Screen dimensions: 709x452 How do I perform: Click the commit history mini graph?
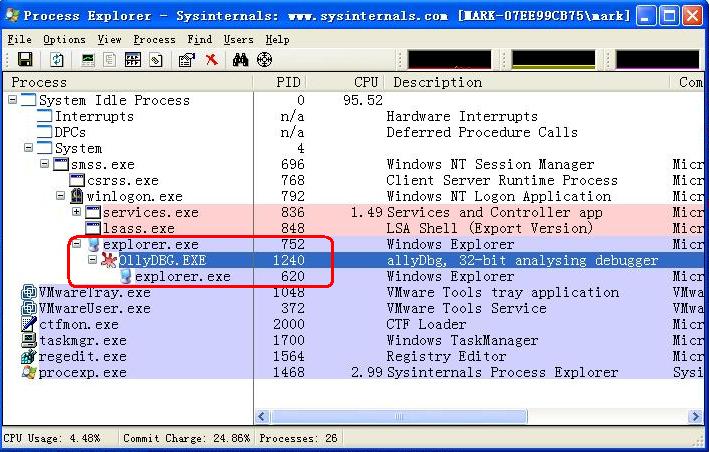[553, 60]
